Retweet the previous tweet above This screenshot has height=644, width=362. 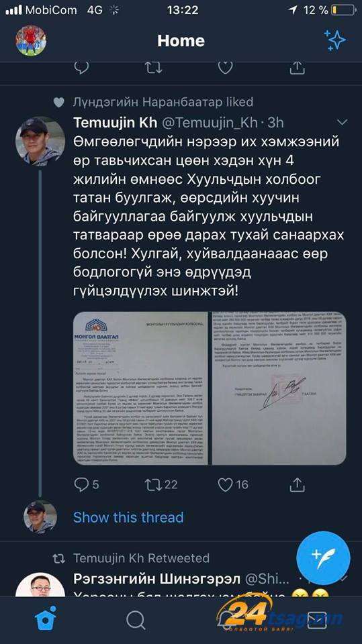point(153,68)
